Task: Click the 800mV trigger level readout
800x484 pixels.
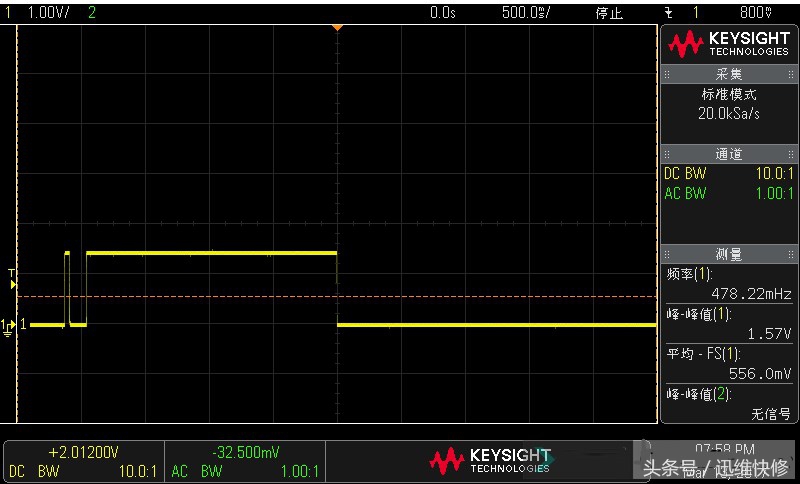Action: pos(756,12)
